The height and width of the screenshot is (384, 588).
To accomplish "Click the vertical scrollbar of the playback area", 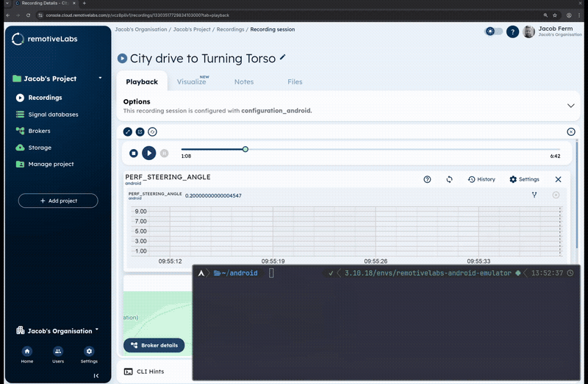I will pos(577,194).
